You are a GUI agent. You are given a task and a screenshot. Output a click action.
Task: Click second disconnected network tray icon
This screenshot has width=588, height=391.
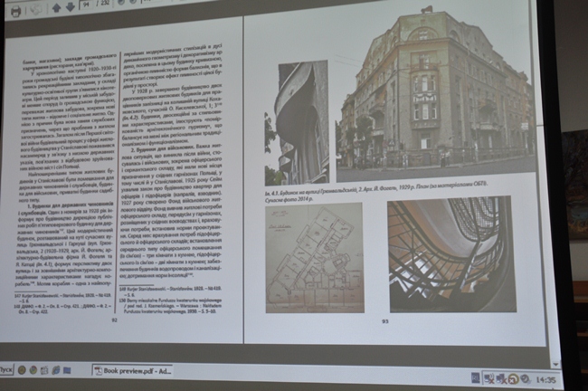coord(501,379)
